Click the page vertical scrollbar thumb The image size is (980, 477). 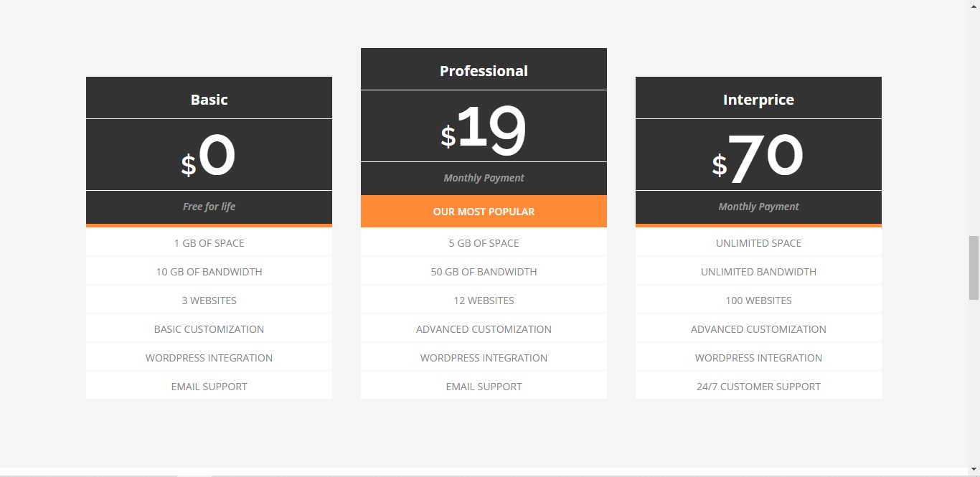click(974, 268)
